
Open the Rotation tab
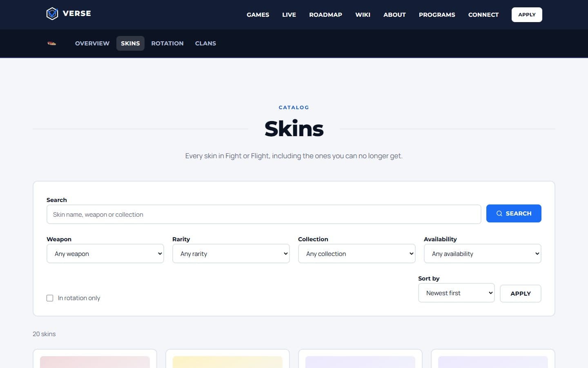(x=167, y=43)
